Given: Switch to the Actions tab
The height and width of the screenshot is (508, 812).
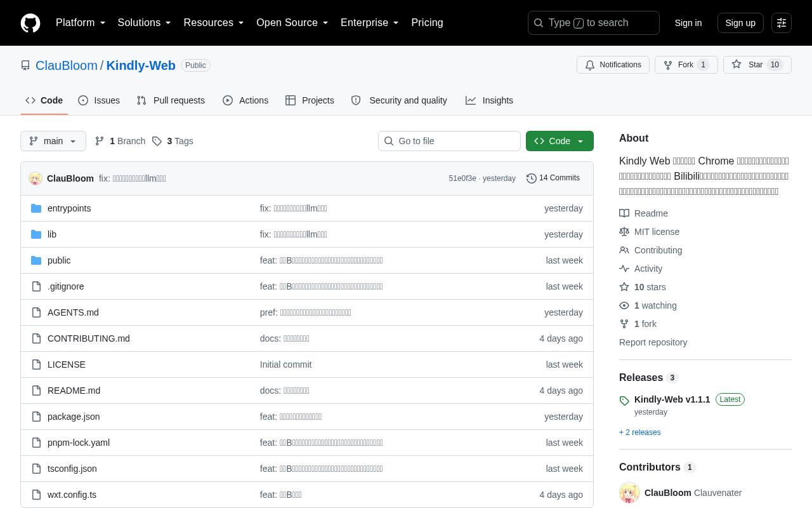Looking at the screenshot, I should pos(246,100).
